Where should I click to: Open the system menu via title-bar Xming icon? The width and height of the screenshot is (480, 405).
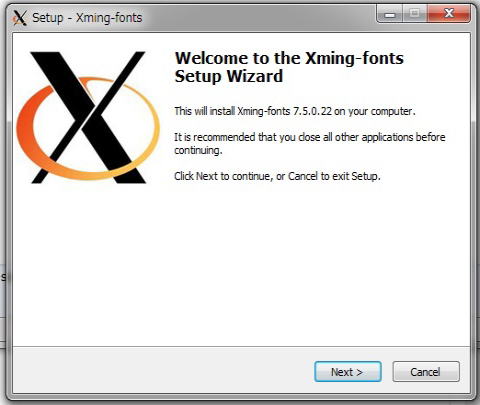pyautogui.click(x=19, y=18)
